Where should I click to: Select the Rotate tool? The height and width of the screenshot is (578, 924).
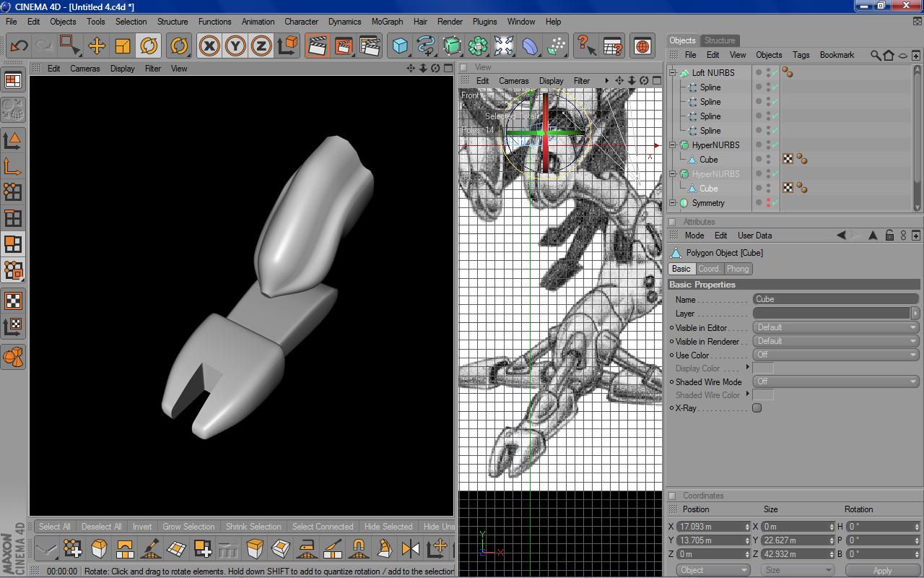coord(149,46)
